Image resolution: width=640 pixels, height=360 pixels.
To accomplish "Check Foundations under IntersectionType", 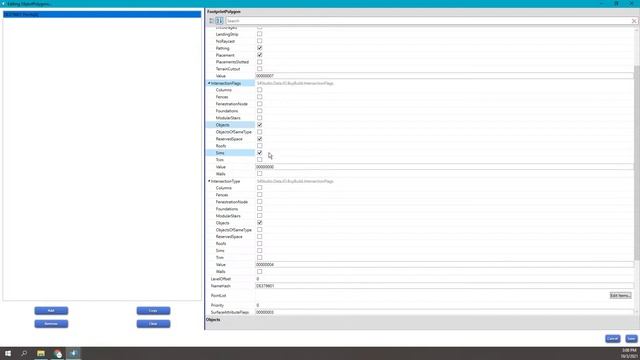I will tap(260, 209).
